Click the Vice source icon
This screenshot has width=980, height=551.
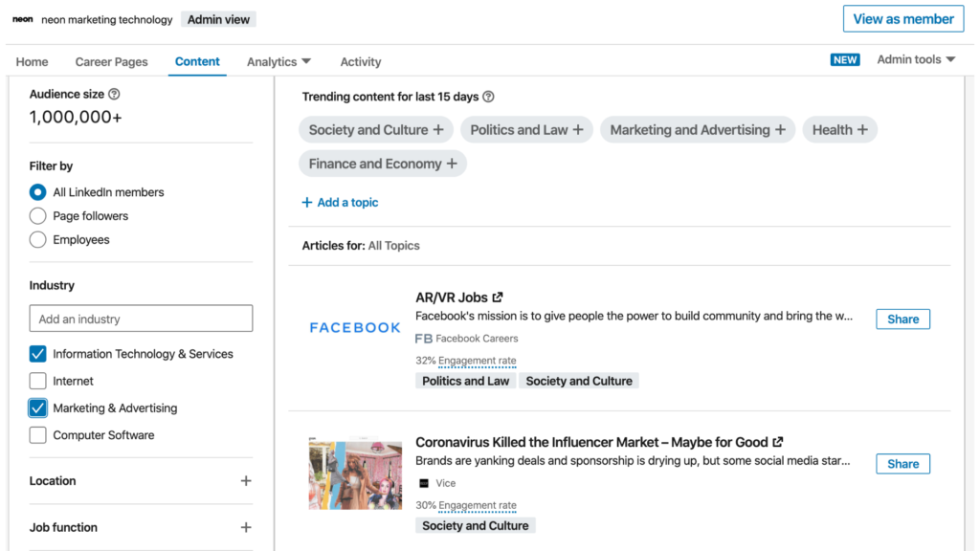(x=424, y=483)
